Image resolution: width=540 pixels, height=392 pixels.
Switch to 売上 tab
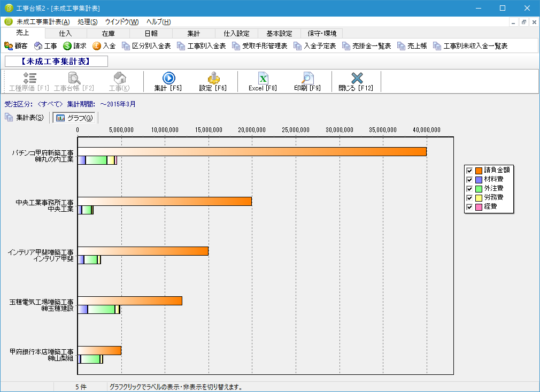point(23,33)
